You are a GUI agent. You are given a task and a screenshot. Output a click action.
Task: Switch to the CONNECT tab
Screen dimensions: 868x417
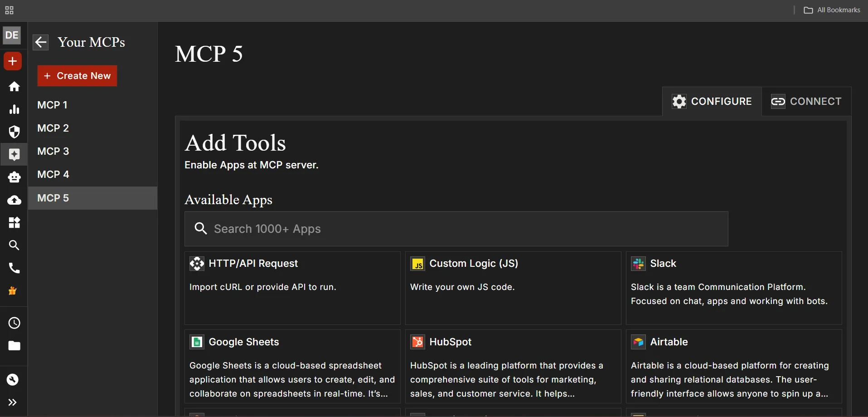[x=806, y=101]
